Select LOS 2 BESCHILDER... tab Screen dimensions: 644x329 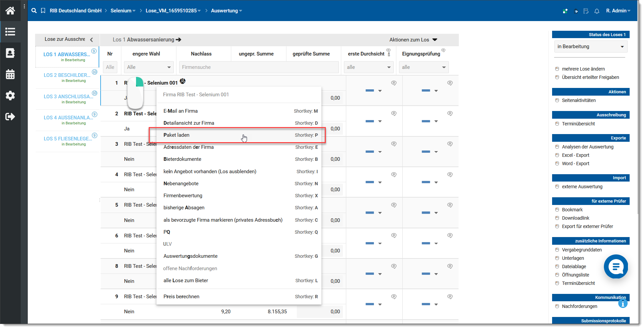pyautogui.click(x=67, y=78)
